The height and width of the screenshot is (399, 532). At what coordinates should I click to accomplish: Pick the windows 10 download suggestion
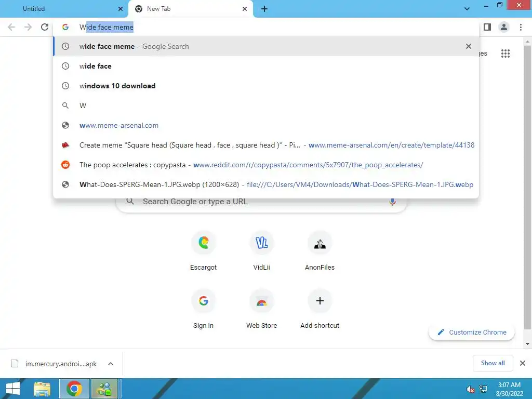click(266, 86)
